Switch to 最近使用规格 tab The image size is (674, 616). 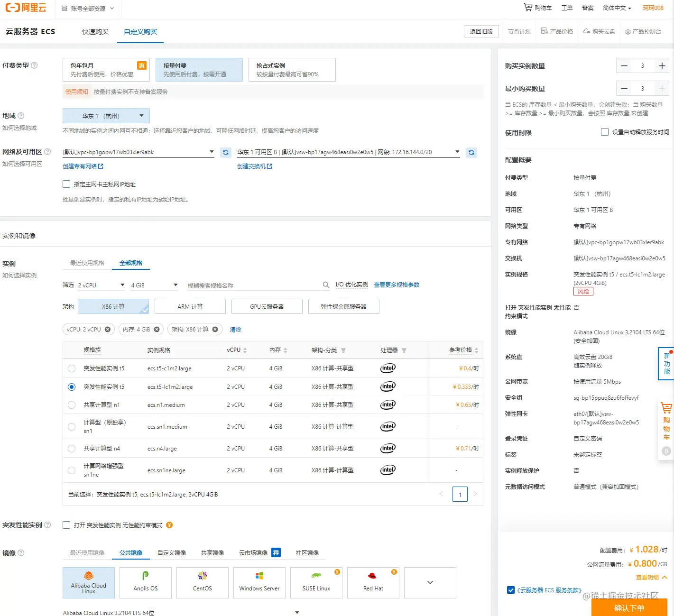coord(87,263)
